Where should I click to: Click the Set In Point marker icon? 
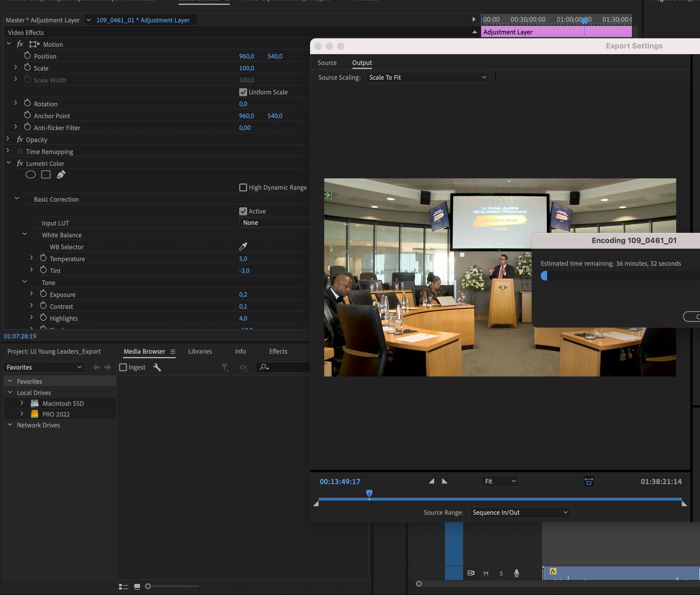coord(431,481)
